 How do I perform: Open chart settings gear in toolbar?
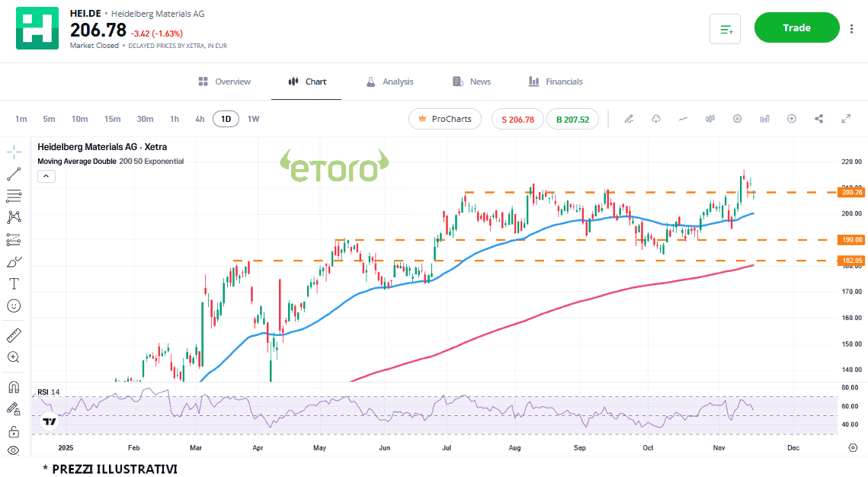click(737, 119)
